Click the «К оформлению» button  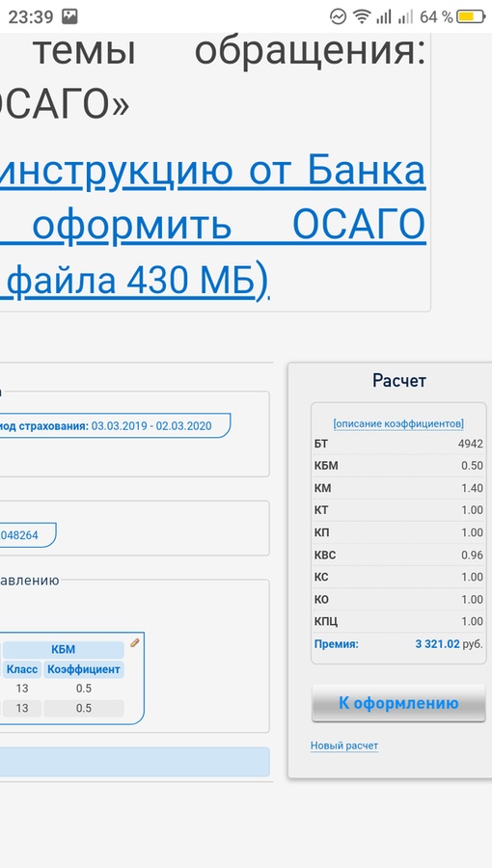[x=398, y=703]
